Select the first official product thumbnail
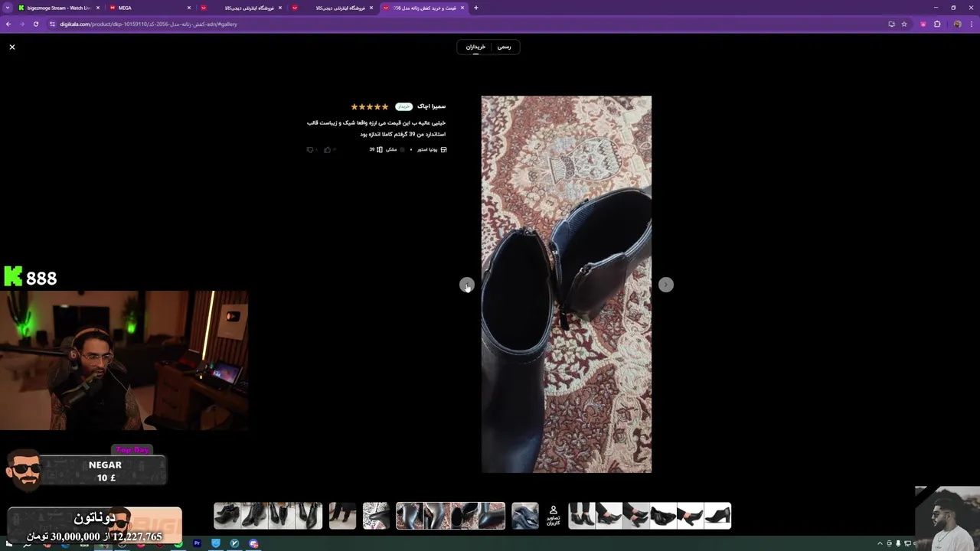Image resolution: width=980 pixels, height=551 pixels. click(582, 516)
